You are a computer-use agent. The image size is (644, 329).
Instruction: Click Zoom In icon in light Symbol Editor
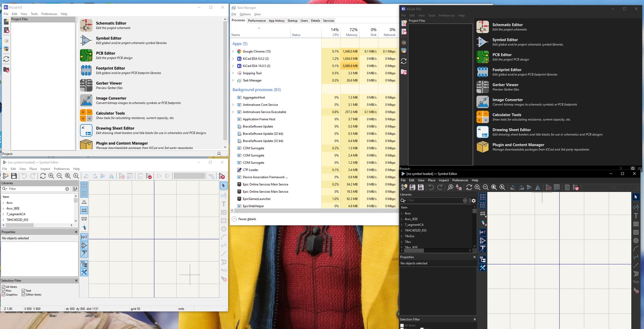click(51, 176)
